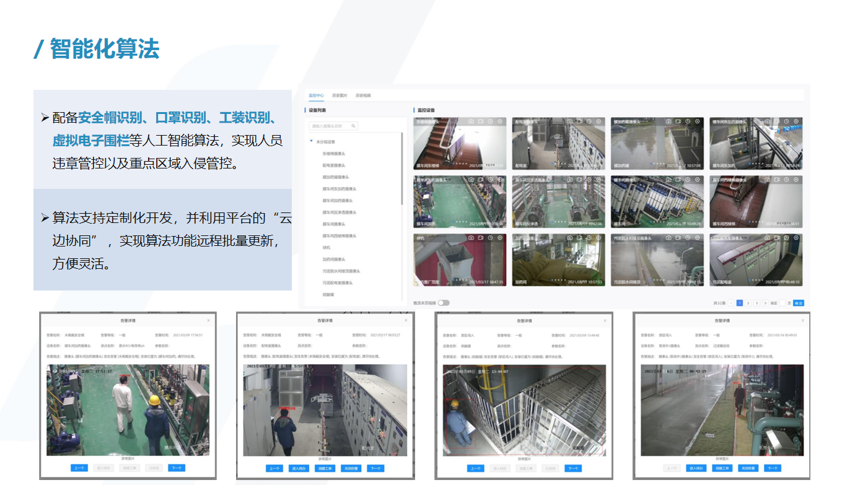This screenshot has height=485, width=868.
Task: Select page 3 in pagination
Action: click(757, 303)
